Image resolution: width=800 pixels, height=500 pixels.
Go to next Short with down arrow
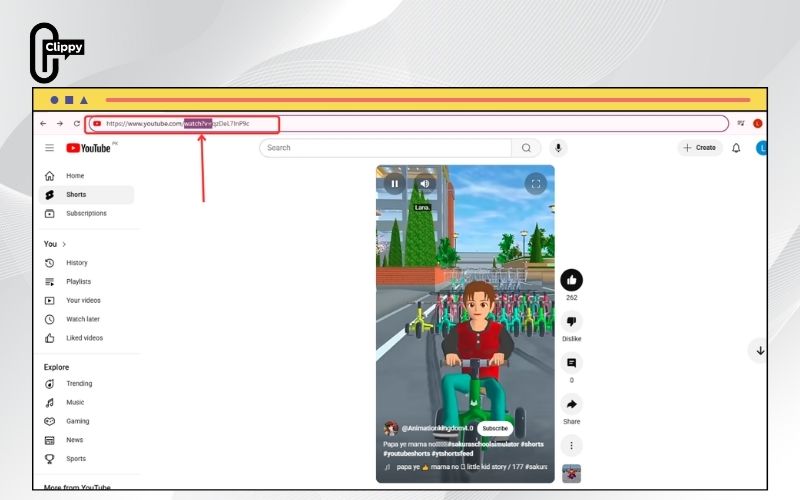pos(760,351)
